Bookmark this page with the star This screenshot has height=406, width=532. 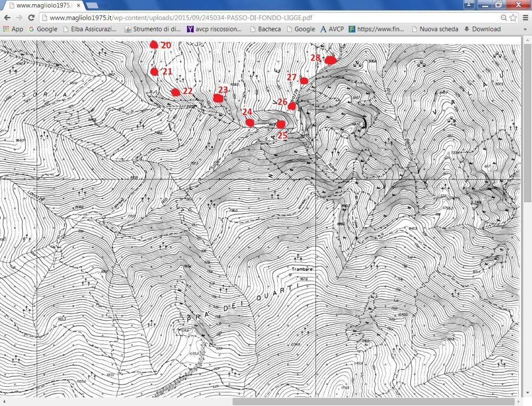tap(513, 18)
